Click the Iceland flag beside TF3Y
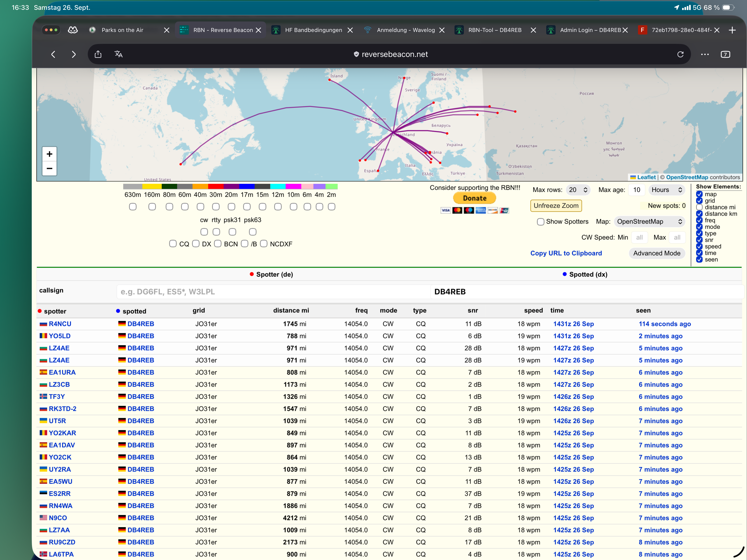 pos(43,396)
